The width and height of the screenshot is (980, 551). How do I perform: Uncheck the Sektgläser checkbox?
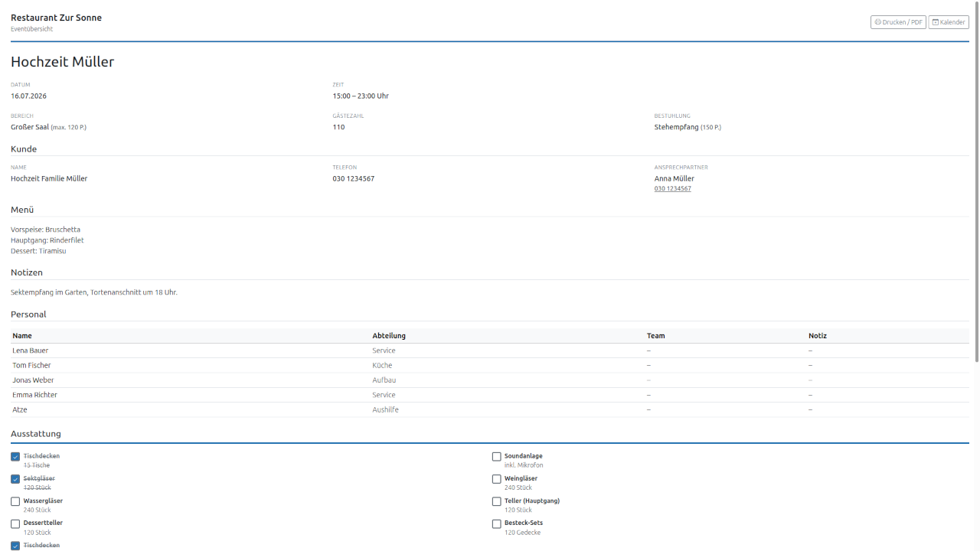pos(15,479)
